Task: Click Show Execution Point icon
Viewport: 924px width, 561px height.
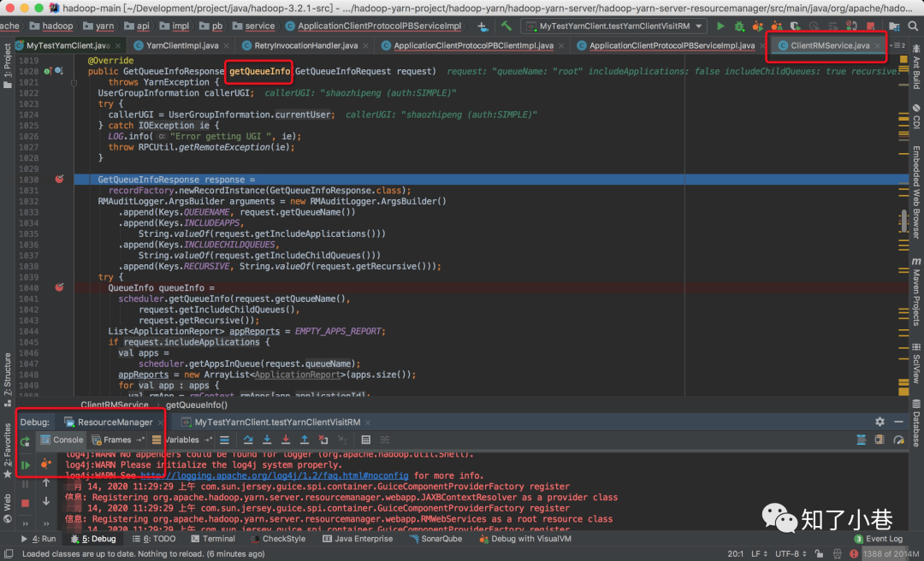Action: coord(224,440)
